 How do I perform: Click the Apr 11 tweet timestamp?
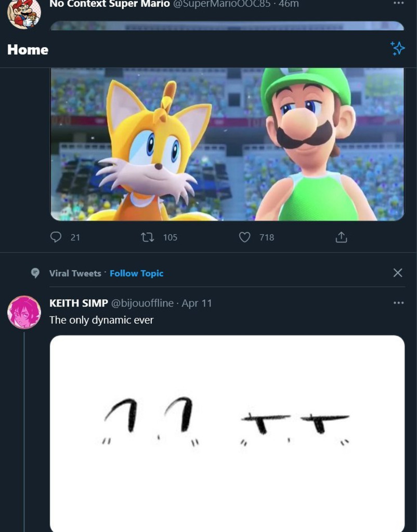tap(197, 303)
